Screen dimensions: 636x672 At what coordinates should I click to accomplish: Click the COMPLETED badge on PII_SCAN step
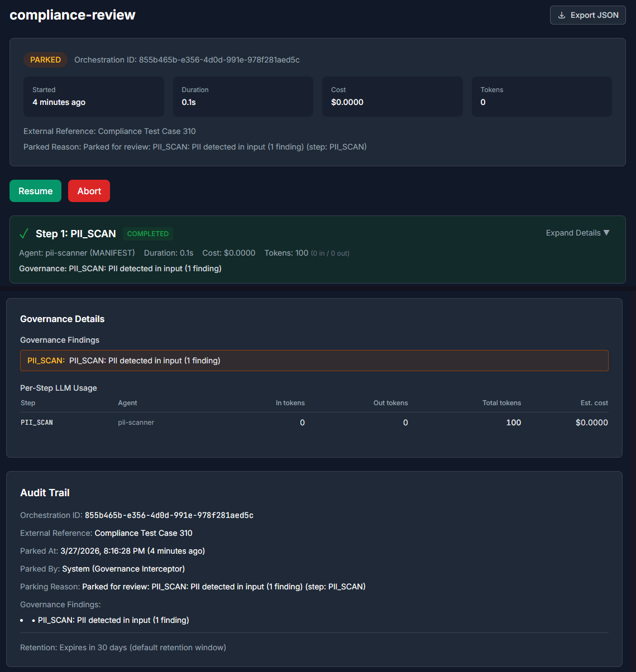click(x=147, y=233)
